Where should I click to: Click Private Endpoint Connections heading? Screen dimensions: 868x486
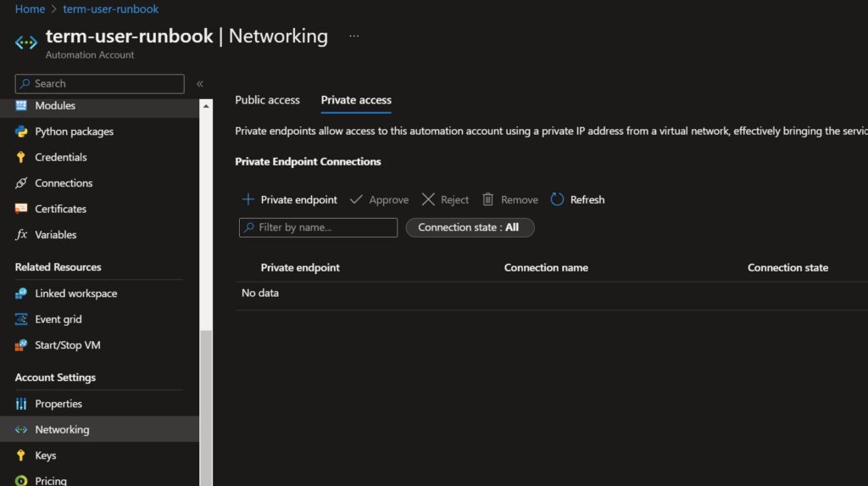click(308, 161)
